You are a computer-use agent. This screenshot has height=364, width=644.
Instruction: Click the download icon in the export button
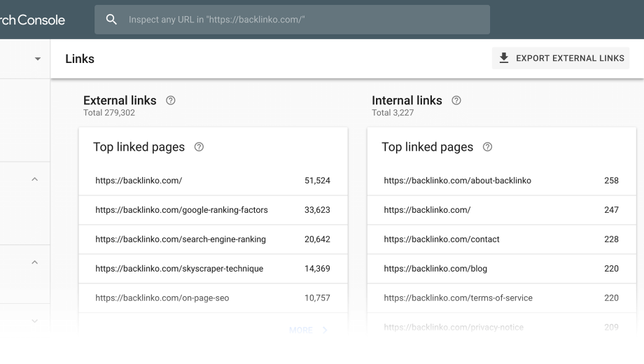coord(504,58)
